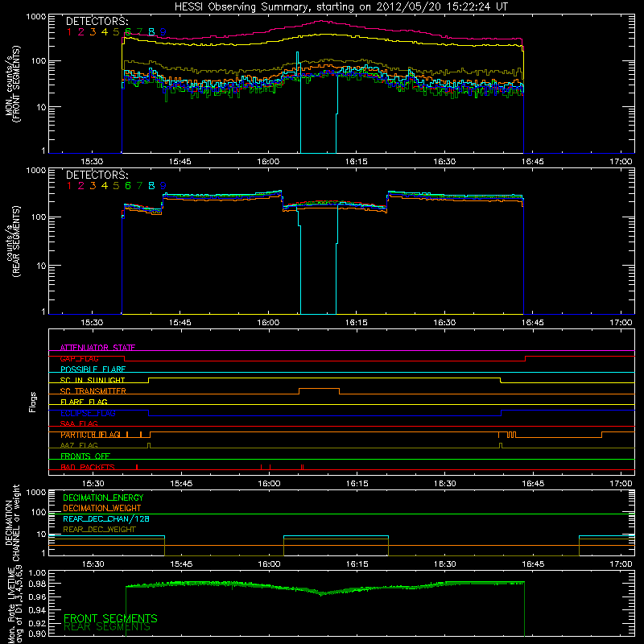Click the vertical 'Flags' axis title
644x644 pixels.
click(x=33, y=402)
